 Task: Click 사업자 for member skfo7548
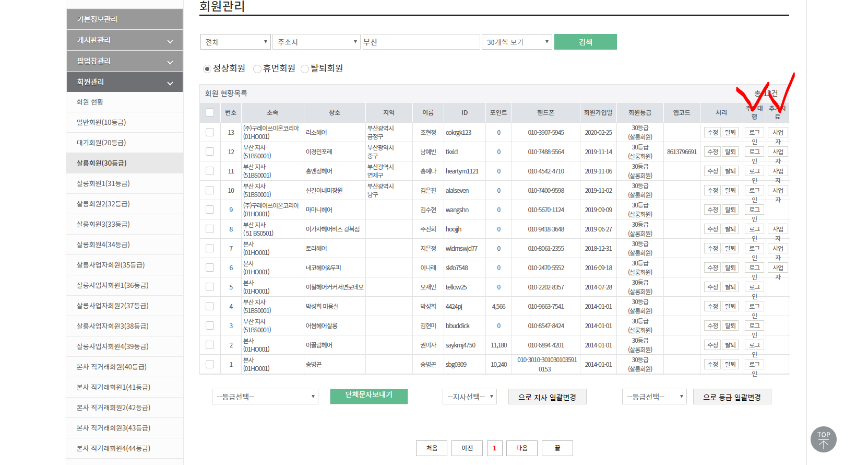[778, 268]
